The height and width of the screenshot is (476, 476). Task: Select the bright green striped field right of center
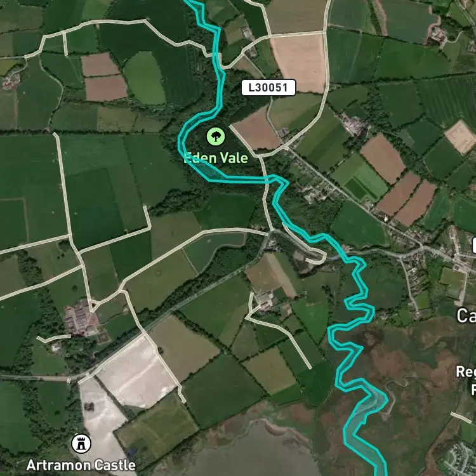361,179
